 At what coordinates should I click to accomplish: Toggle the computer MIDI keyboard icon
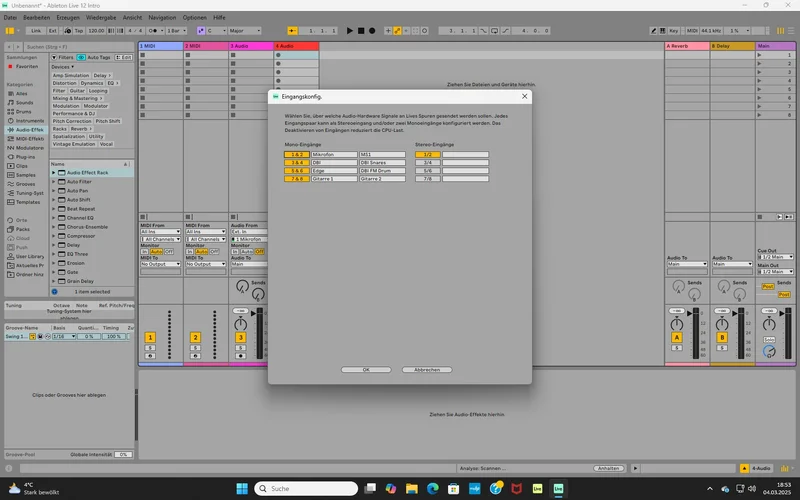point(662,31)
